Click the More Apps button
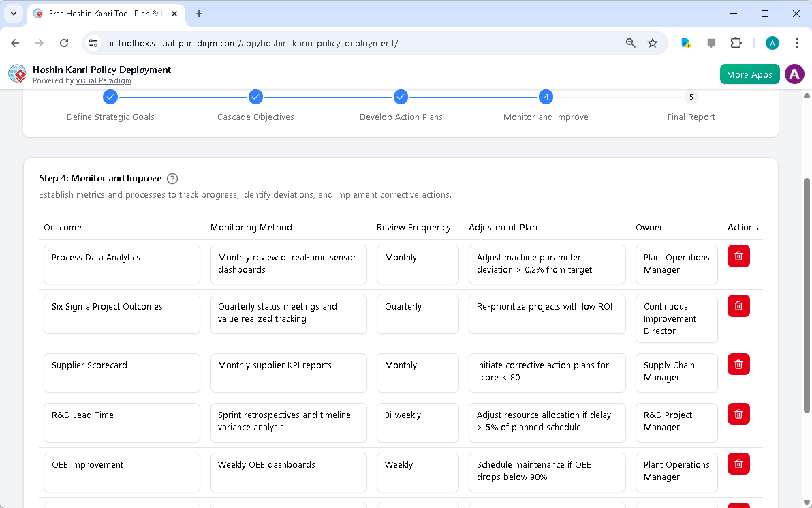This screenshot has height=508, width=812. (749, 74)
